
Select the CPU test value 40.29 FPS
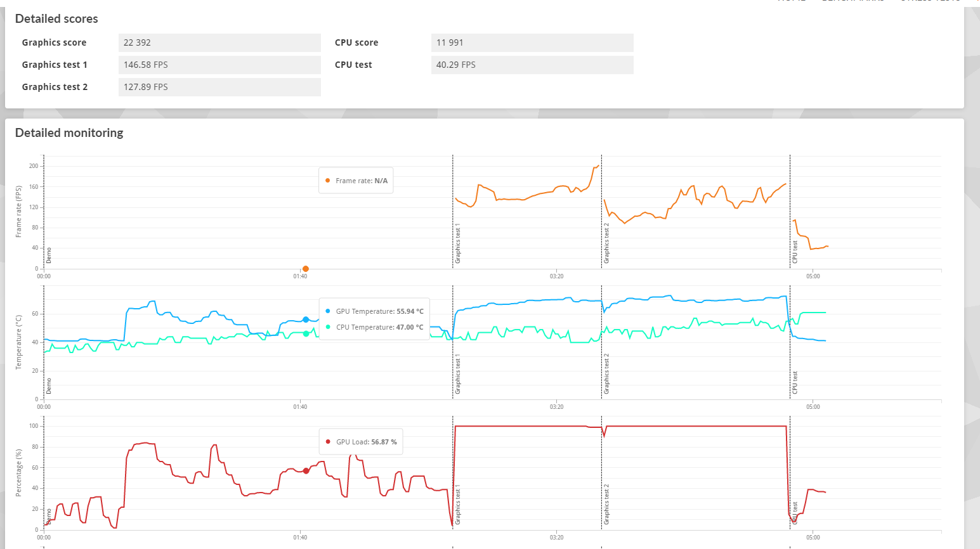click(532, 65)
